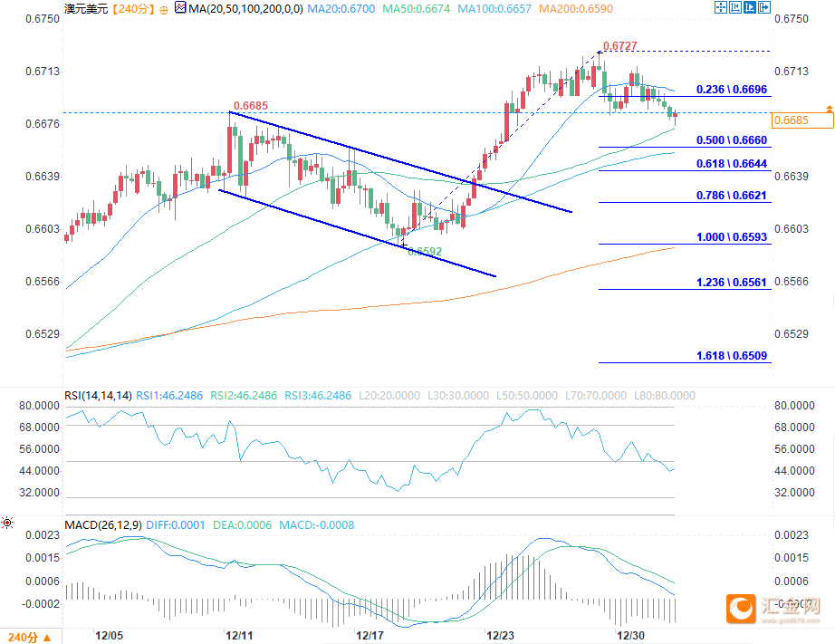
Task: Open the 240分 timeframe selector at bottom left
Action: point(30,637)
